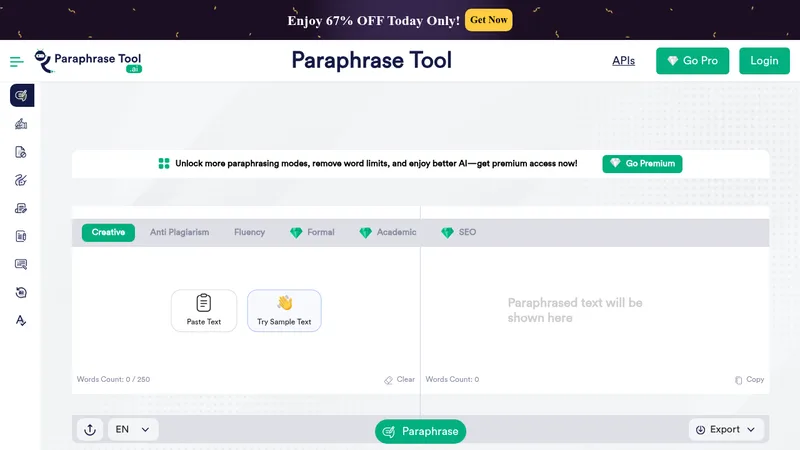Open the circular refresh document sidebar icon
800x450 pixels.
click(x=21, y=292)
